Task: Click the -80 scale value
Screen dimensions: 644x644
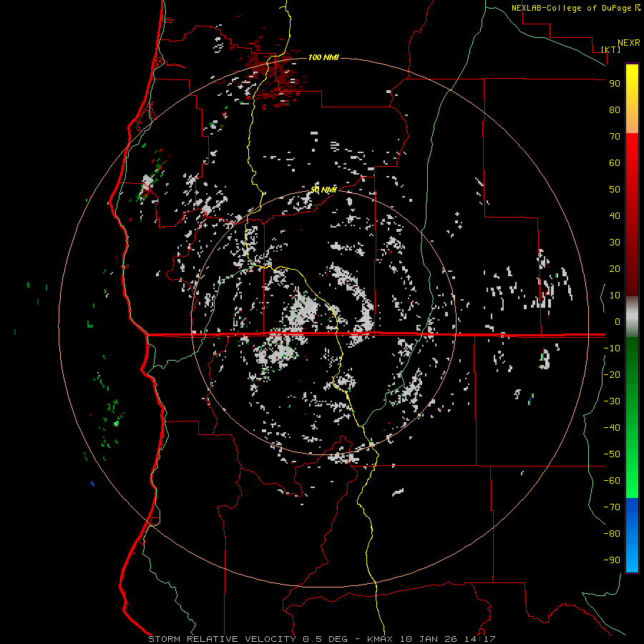Action: tap(612, 534)
